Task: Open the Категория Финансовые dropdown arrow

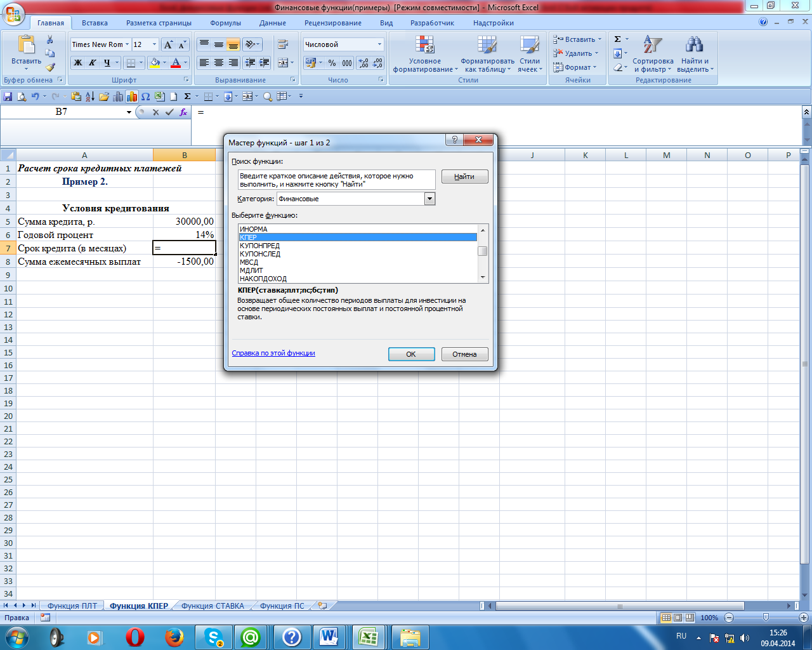Action: [430, 199]
